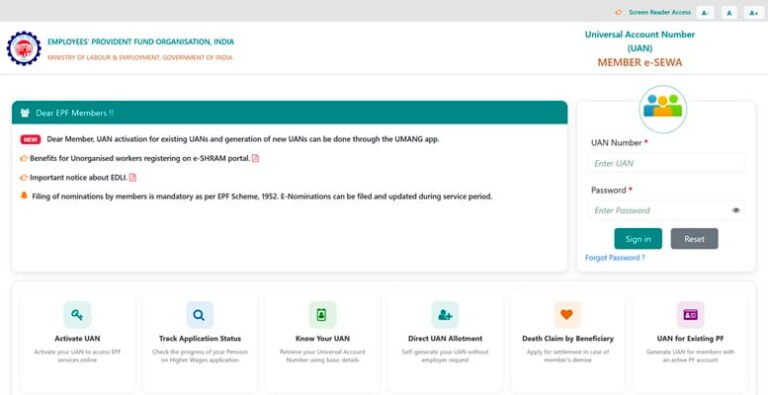Open the EDLI notice PDF icon

(133, 177)
